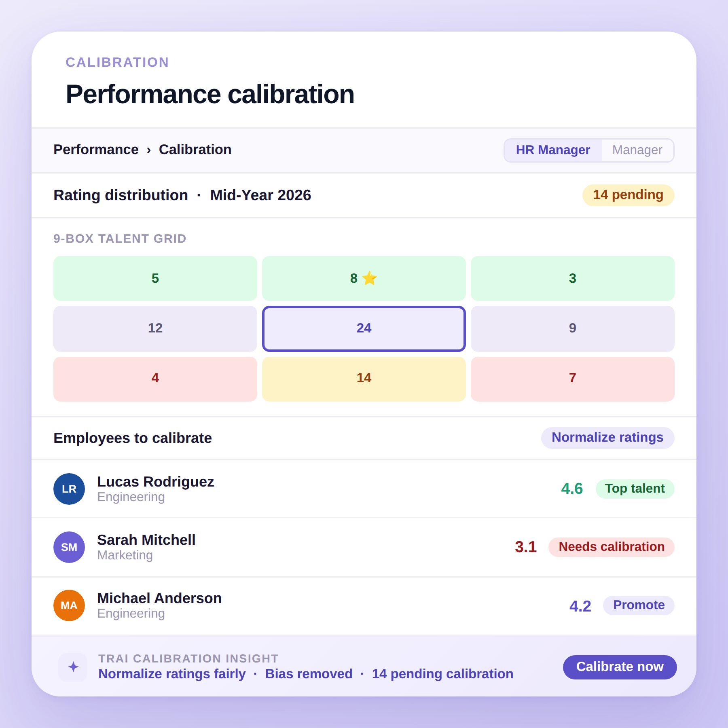The height and width of the screenshot is (728, 728).
Task: Click the TRAI sparkle insight icon
Action: pos(73,667)
